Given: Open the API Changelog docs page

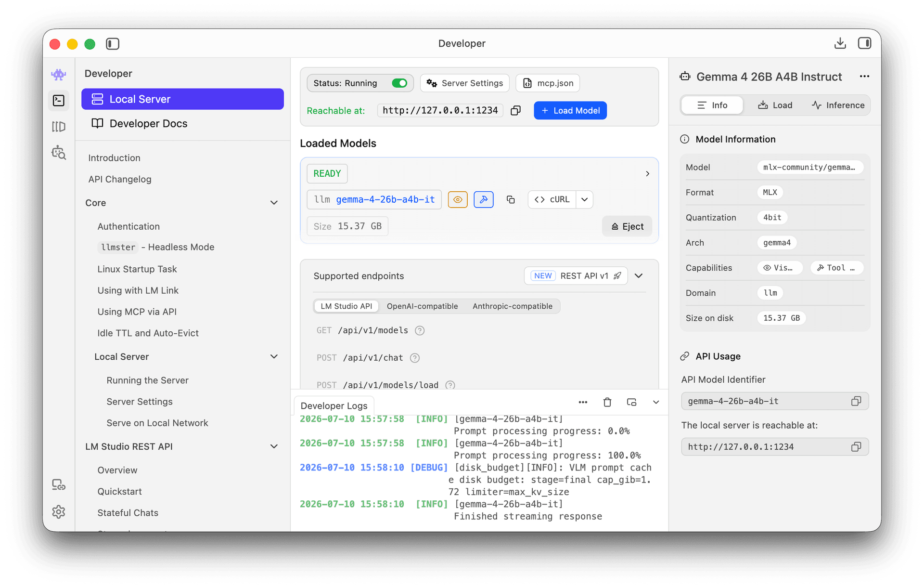Looking at the screenshot, I should click(120, 179).
